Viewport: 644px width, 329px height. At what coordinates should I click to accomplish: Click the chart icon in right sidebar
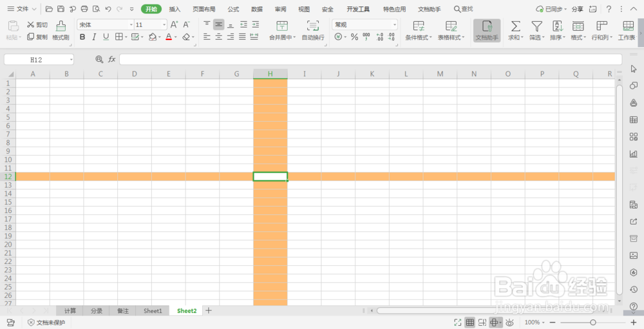[x=633, y=154]
